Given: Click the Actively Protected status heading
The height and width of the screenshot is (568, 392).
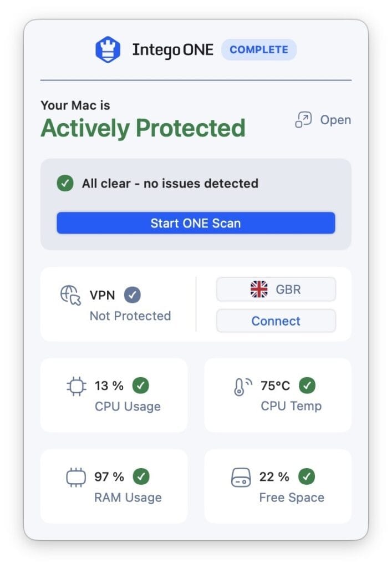Looking at the screenshot, I should [x=143, y=128].
